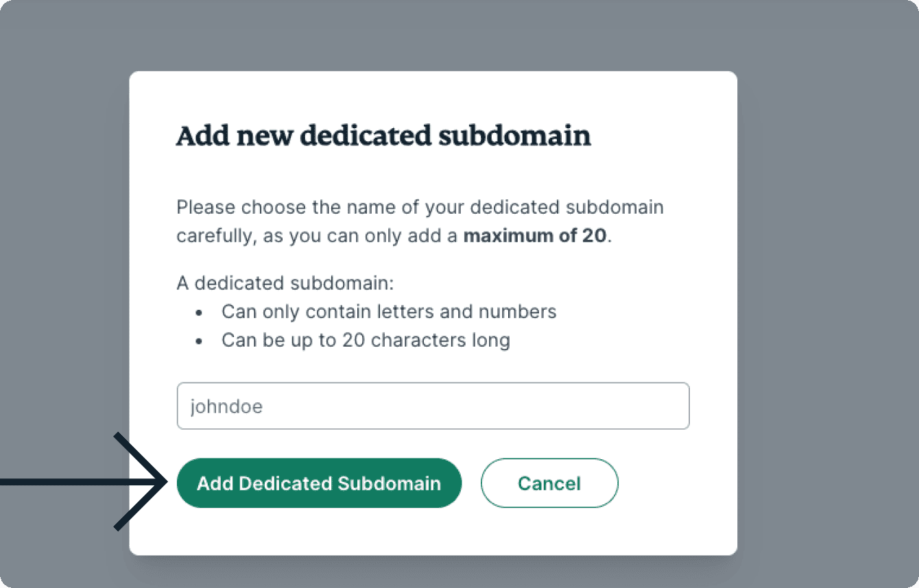Click the bold "maximum of 20" text
The width and height of the screenshot is (919, 588).
point(535,236)
